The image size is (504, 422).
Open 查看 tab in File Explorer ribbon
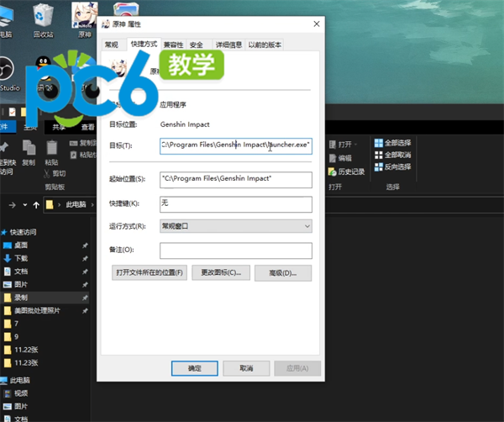coord(88,128)
